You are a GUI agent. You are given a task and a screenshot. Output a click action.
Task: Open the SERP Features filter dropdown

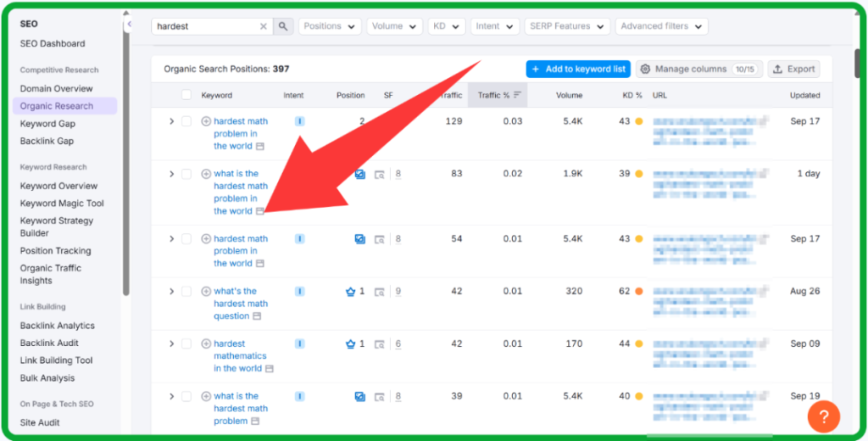566,26
